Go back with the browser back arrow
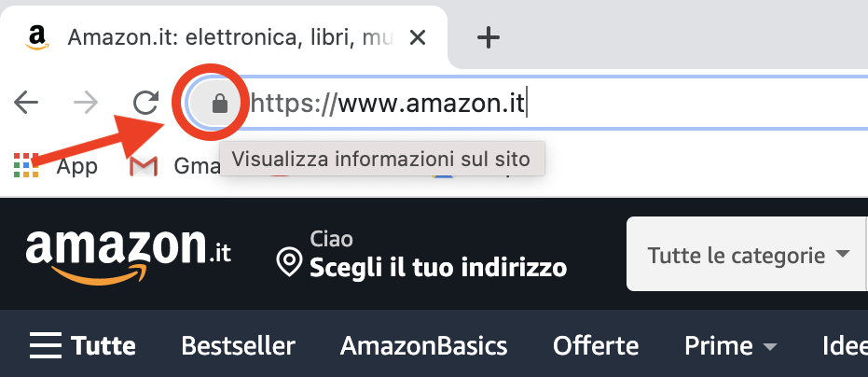Viewport: 868px width, 377px height. coord(26,103)
